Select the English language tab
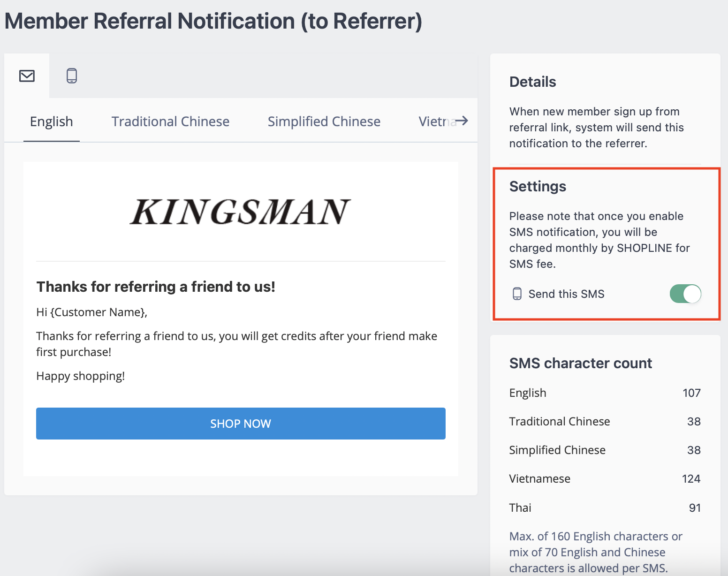This screenshot has height=576, width=728. [x=52, y=121]
